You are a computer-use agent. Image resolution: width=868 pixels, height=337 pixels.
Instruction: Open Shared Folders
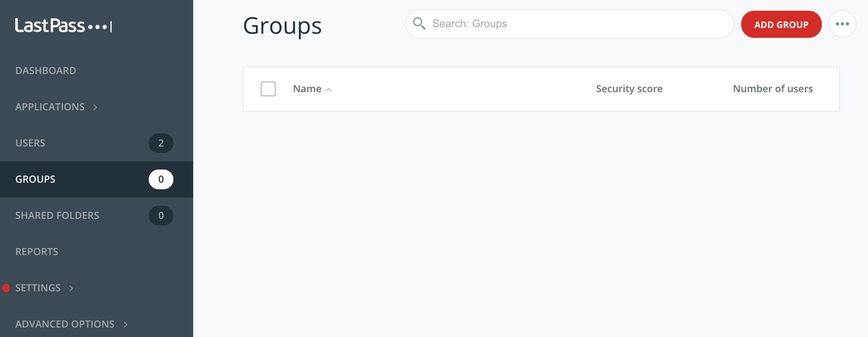(57, 216)
